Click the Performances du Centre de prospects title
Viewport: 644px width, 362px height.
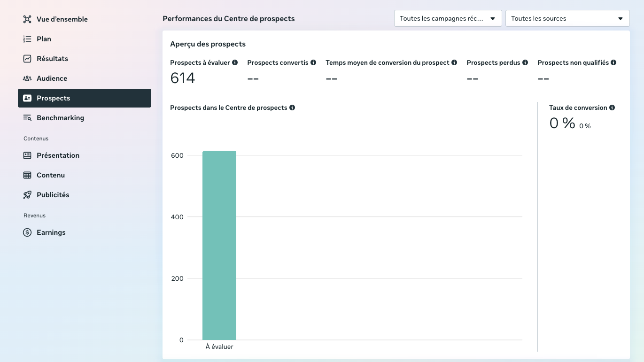(229, 19)
